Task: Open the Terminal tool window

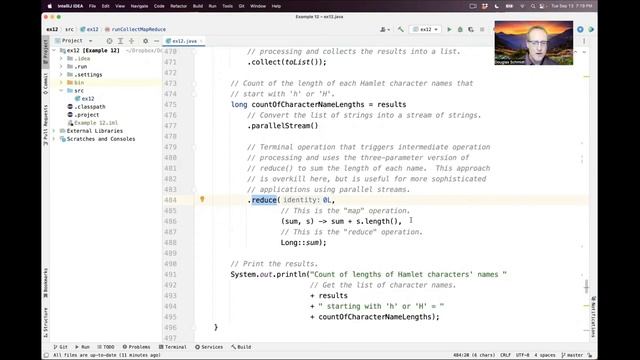Action: (173, 347)
